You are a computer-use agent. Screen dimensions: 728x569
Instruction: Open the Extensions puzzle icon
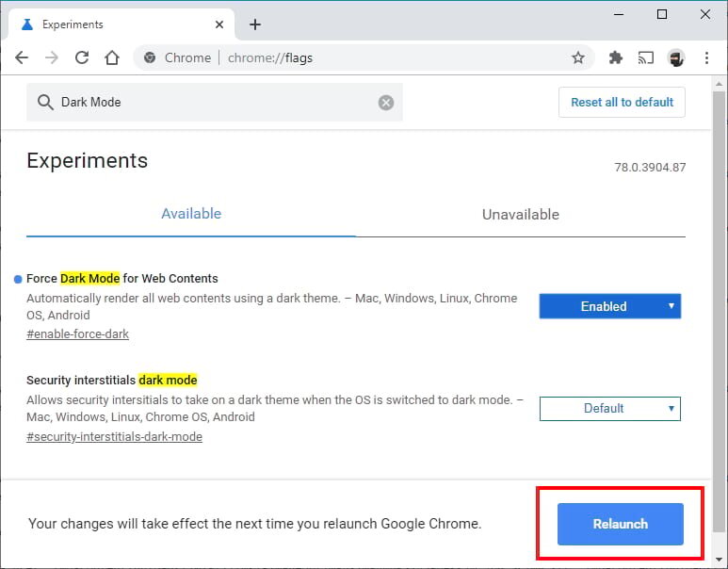[x=616, y=57]
